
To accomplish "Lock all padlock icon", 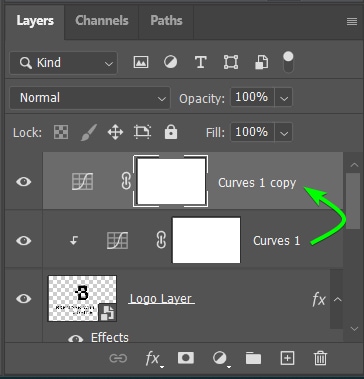I will point(171,132).
